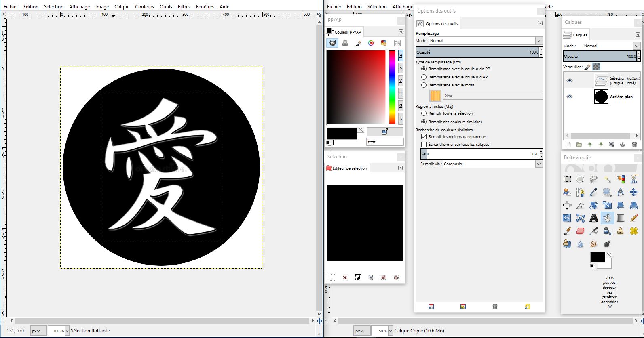Select the Pencil tool
The height and width of the screenshot is (338, 644).
point(634,218)
